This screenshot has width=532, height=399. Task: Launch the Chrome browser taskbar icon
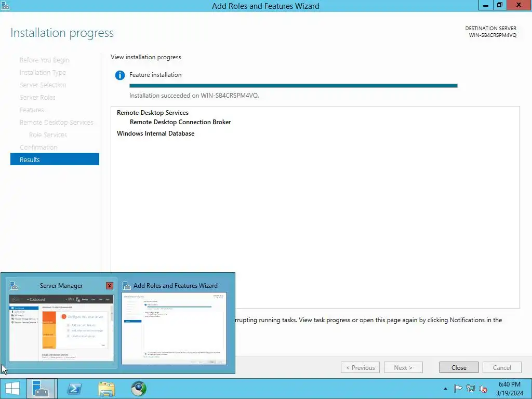click(x=139, y=389)
